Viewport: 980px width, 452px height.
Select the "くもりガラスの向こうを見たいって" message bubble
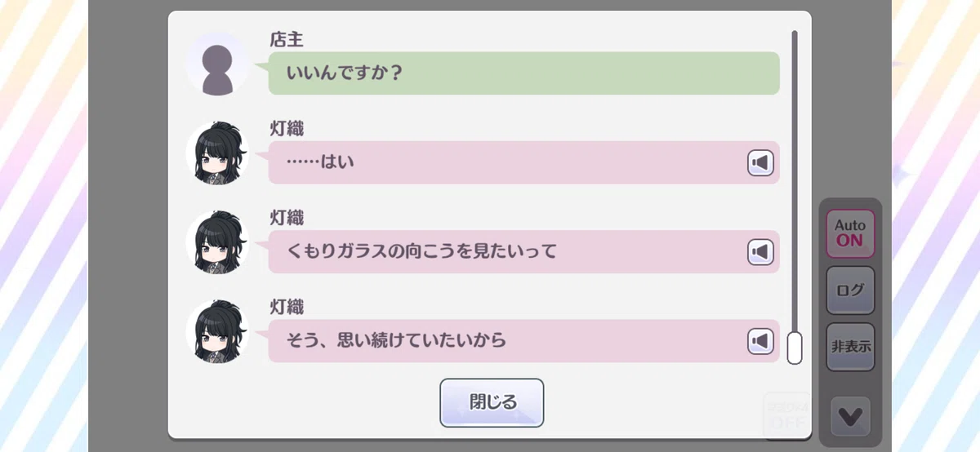point(523,251)
